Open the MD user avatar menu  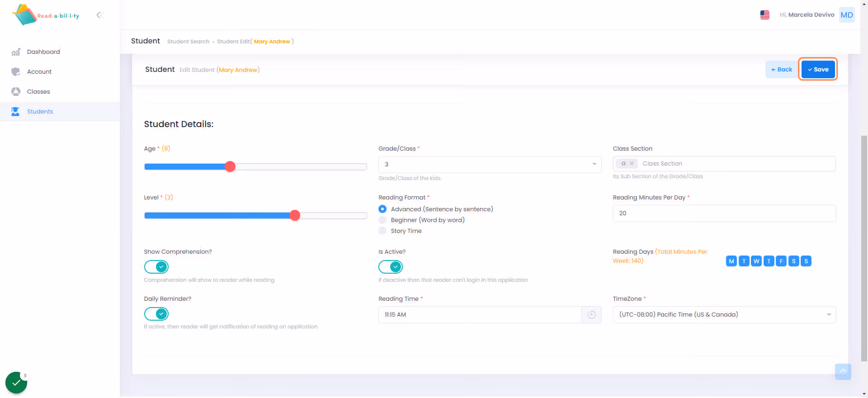pos(847,15)
